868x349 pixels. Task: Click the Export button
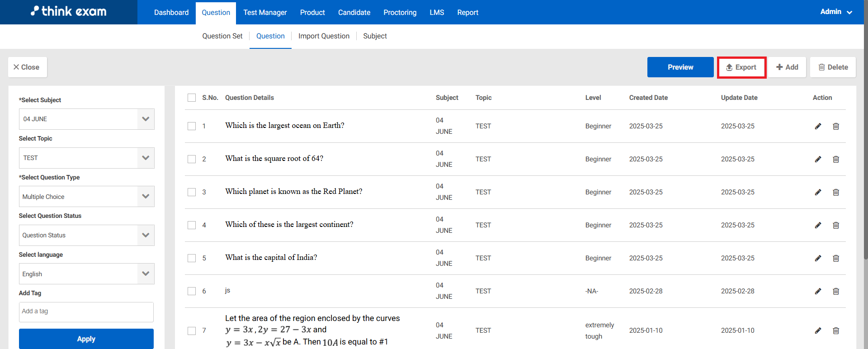(x=741, y=67)
